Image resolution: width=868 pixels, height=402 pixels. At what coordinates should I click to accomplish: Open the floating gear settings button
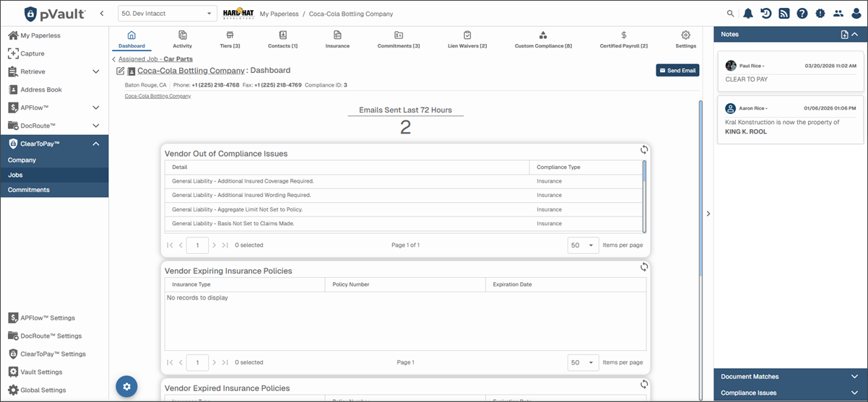126,387
